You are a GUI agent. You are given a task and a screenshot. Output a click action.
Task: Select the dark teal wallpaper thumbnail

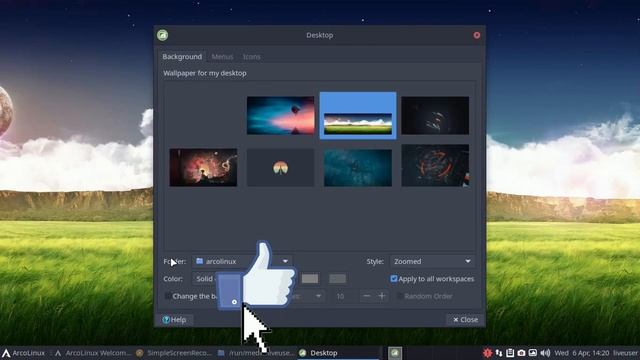point(358,167)
